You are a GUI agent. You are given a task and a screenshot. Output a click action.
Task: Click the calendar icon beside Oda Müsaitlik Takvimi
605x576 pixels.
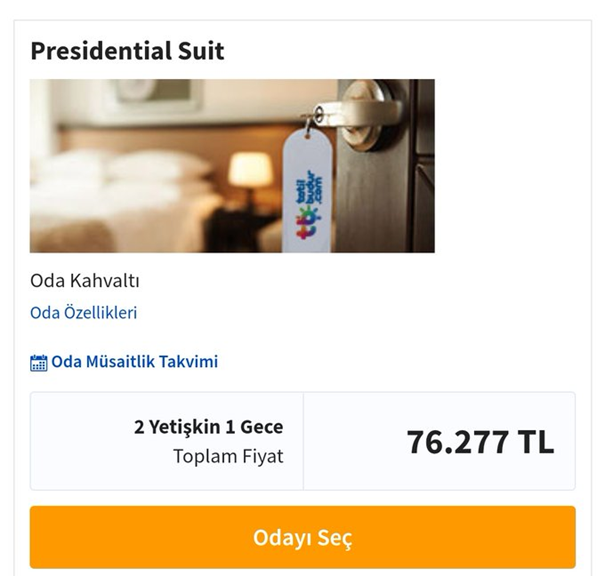[x=39, y=363]
